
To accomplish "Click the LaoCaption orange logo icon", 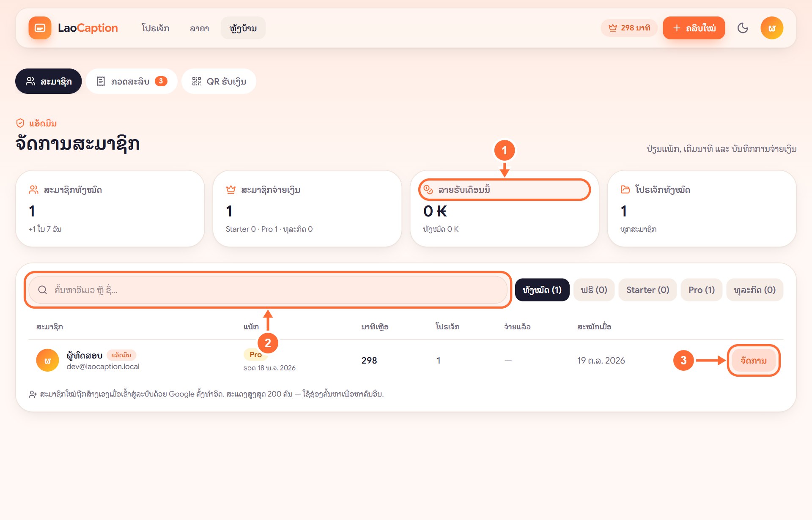I will tap(40, 28).
